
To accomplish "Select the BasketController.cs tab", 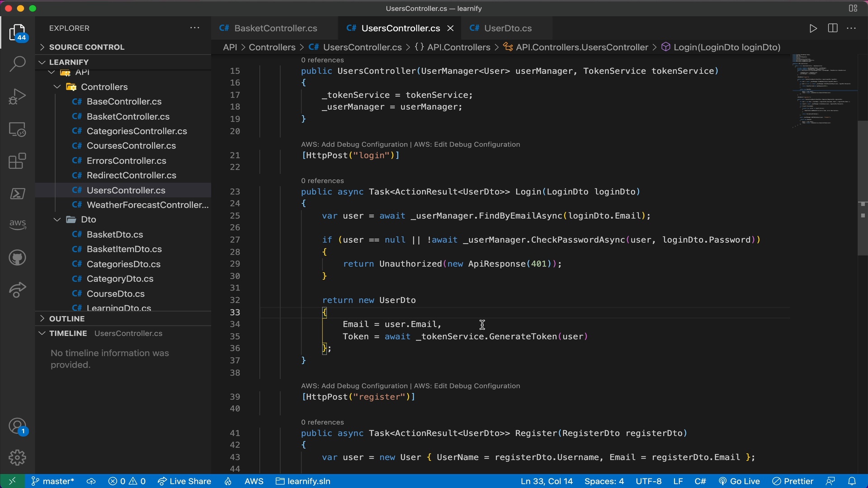I will pos(276,28).
